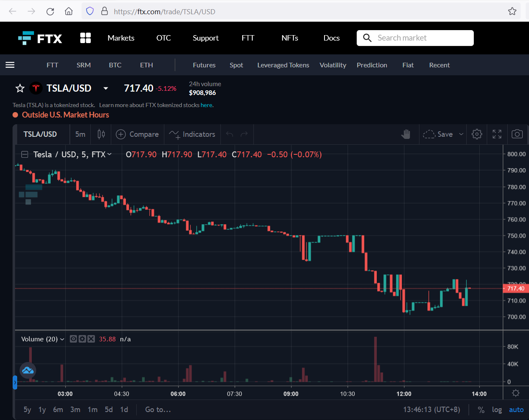The width and height of the screenshot is (529, 420).
Task: Expand the left drawing toolbar arrow
Action: click(x=15, y=382)
